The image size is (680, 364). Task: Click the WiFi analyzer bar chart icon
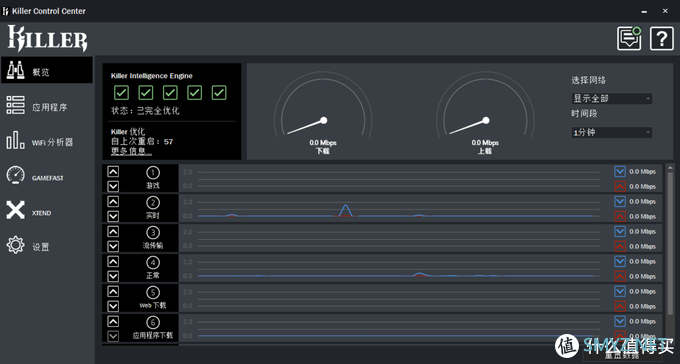(x=16, y=140)
